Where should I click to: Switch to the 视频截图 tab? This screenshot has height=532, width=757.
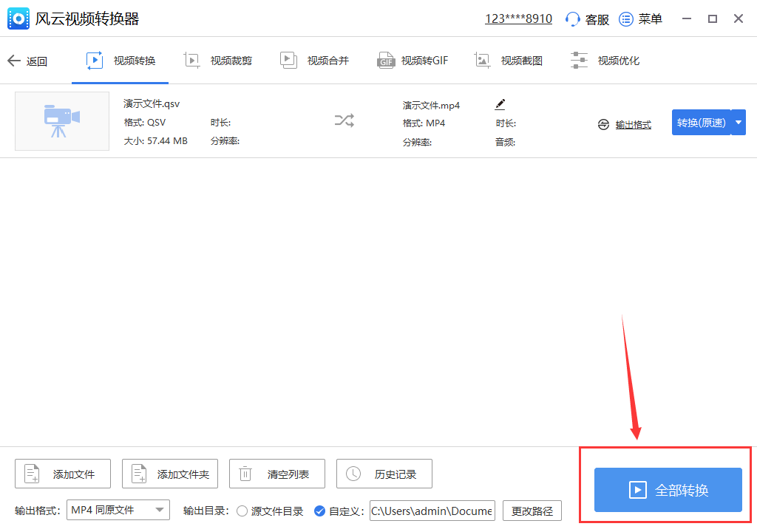[509, 61]
